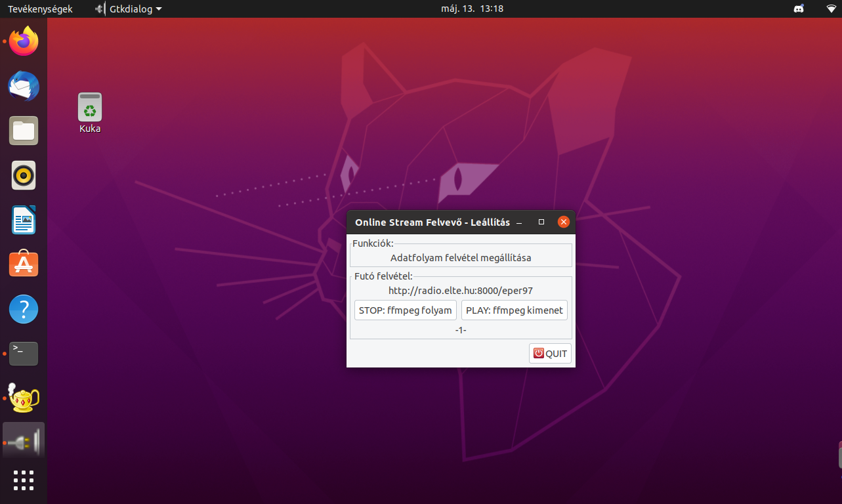The height and width of the screenshot is (504, 842).
Task: Click 'Adatfolyam felvétel megállítása' text
Action: point(461,258)
